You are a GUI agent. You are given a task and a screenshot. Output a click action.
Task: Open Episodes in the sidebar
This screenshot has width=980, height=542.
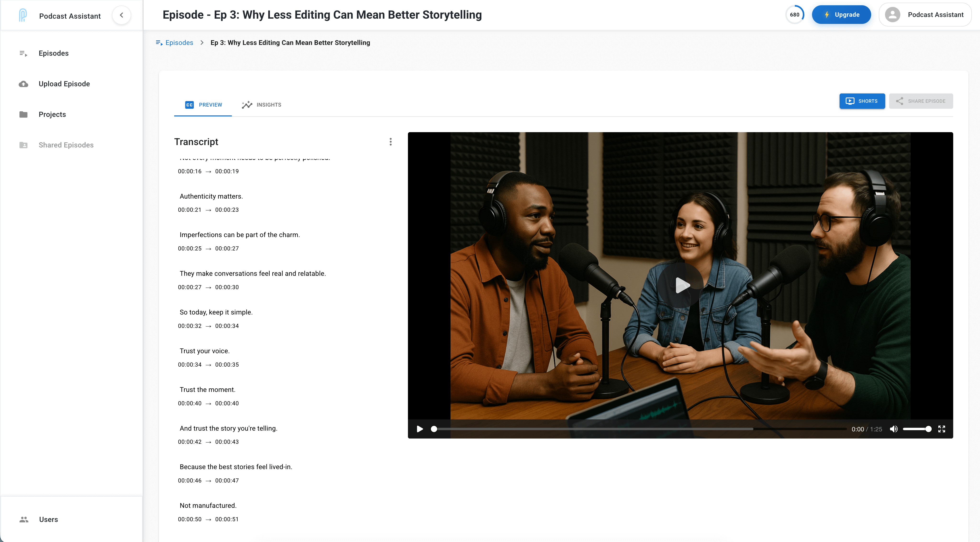53,53
